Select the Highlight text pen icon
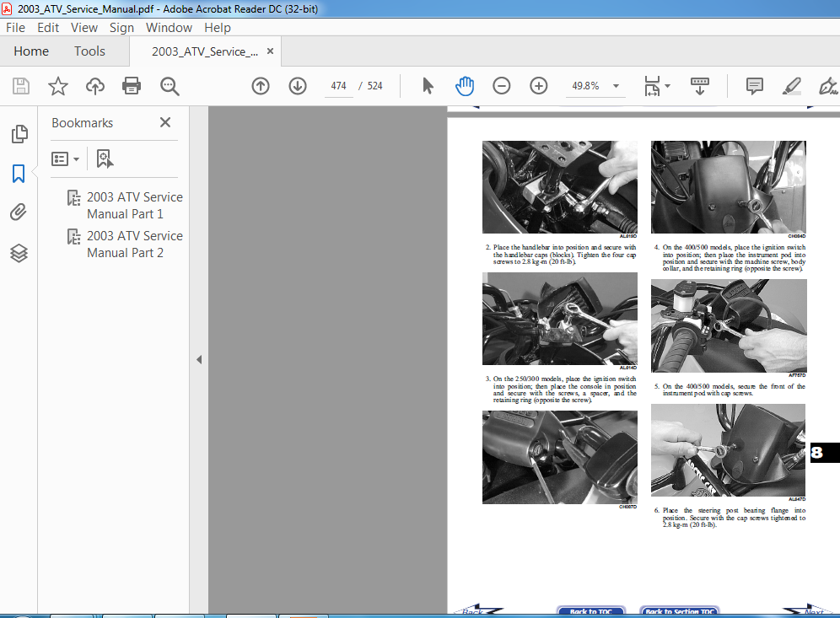Screen dimensions: 840x618 point(791,86)
